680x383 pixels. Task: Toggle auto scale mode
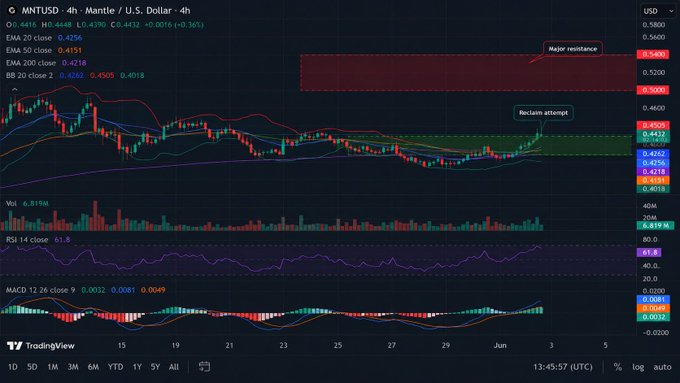[662, 367]
